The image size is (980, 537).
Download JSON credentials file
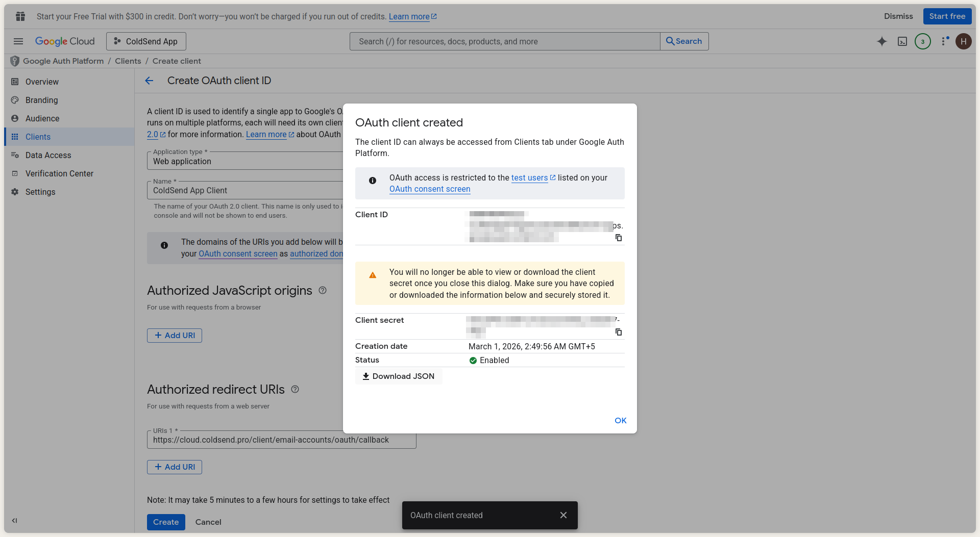(399, 376)
